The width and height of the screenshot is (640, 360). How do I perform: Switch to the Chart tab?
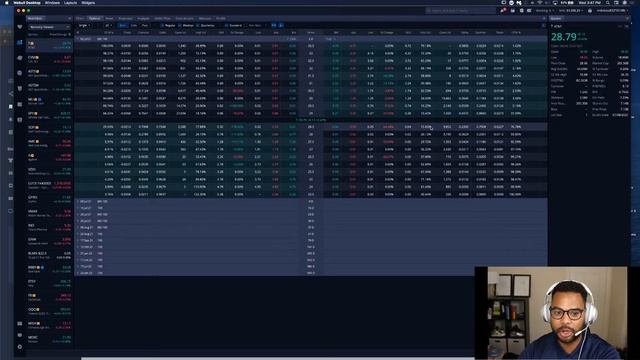click(x=80, y=18)
